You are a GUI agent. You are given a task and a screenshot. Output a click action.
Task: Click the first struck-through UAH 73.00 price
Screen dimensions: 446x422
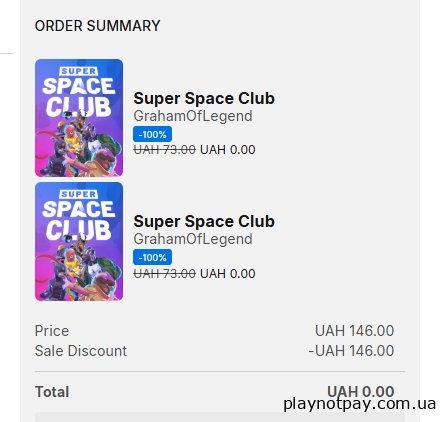[165, 150]
